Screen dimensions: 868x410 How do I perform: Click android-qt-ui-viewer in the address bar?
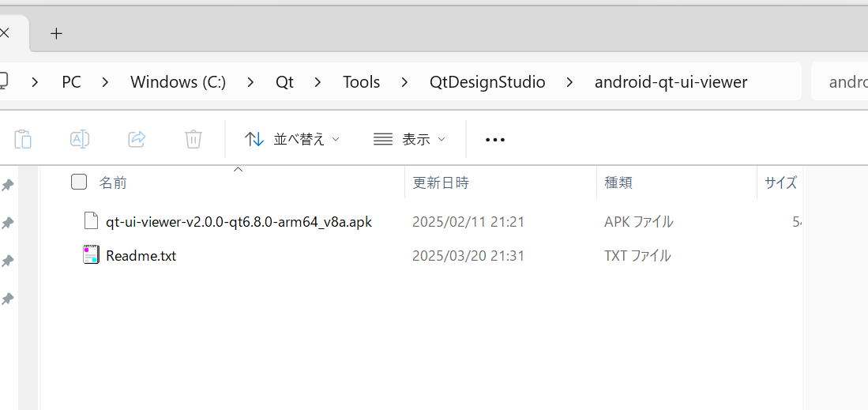[x=671, y=82]
